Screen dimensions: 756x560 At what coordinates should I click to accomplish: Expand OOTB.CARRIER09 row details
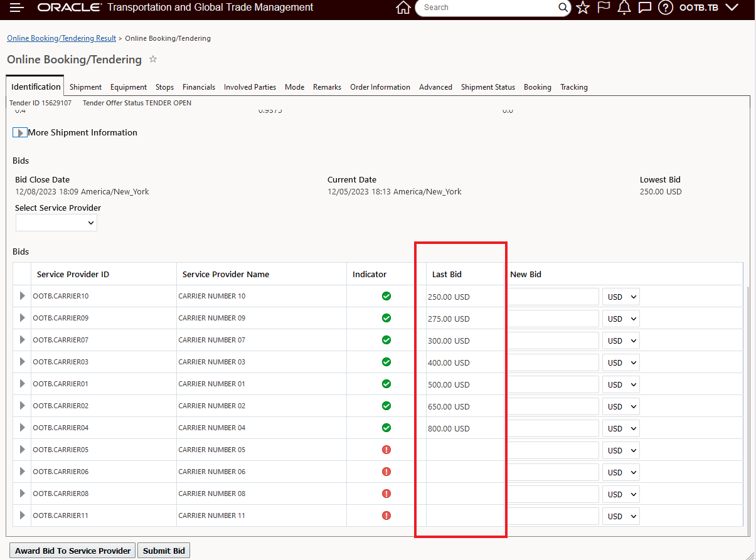click(x=23, y=318)
